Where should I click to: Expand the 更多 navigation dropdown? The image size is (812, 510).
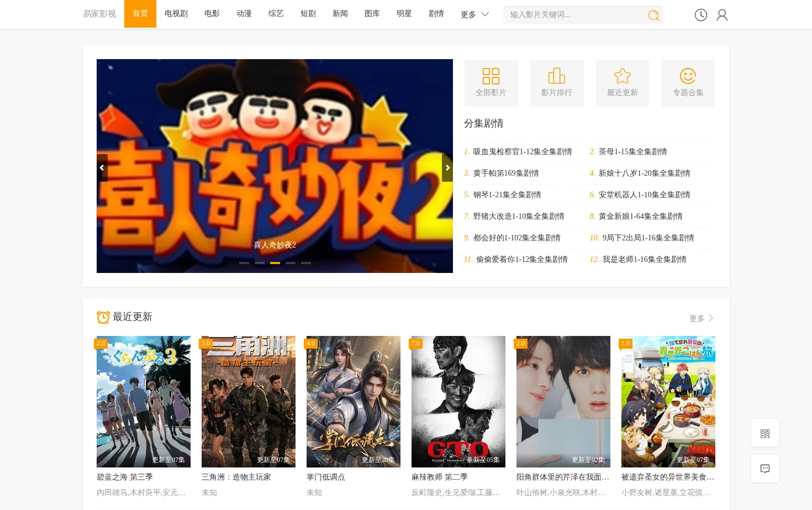(x=474, y=14)
